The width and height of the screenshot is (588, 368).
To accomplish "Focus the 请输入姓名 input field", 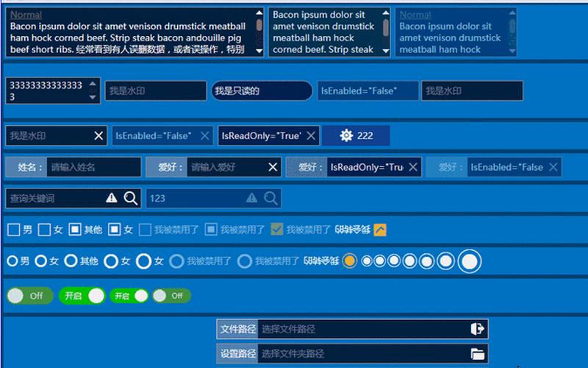I will 94,167.
